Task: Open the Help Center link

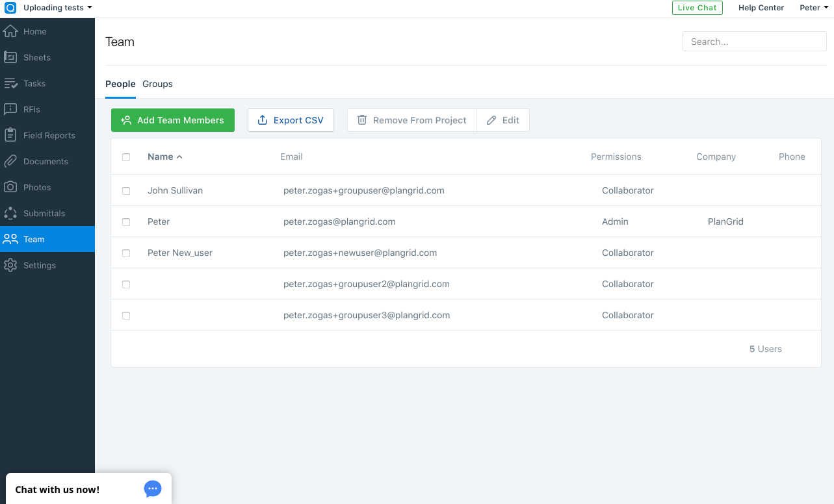Action: 761,8
